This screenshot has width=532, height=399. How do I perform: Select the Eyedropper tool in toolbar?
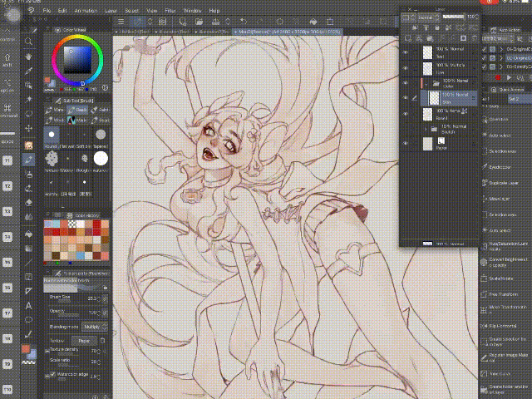[x=29, y=71]
